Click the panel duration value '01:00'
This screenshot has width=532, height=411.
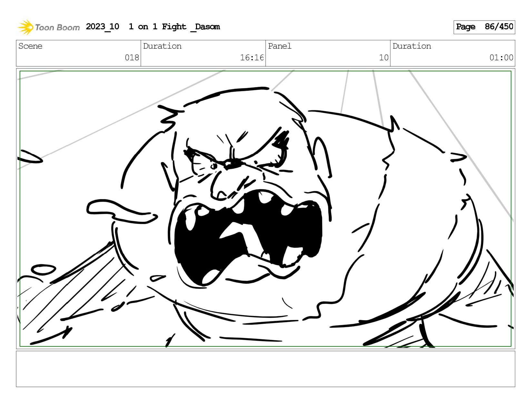(501, 58)
